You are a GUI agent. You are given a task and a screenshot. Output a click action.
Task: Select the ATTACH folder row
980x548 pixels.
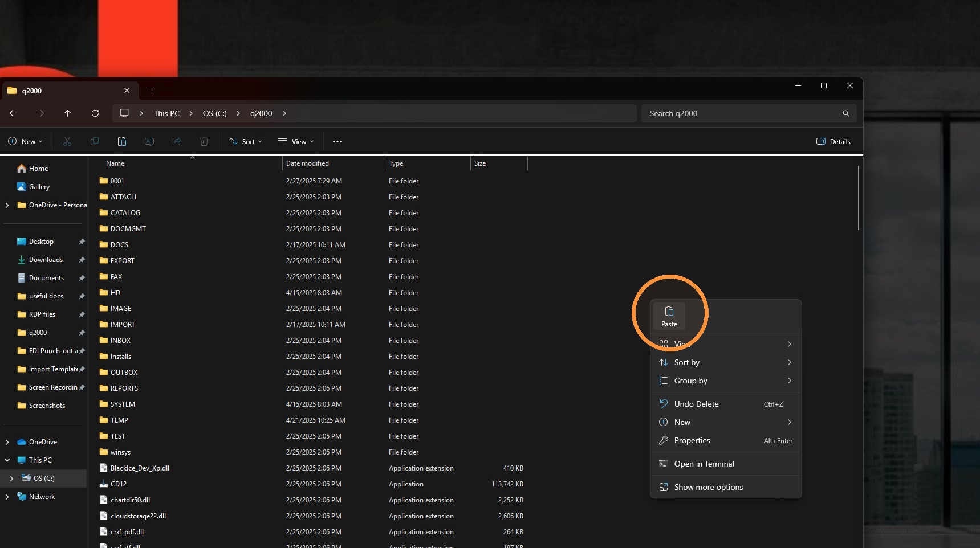[x=312, y=197]
